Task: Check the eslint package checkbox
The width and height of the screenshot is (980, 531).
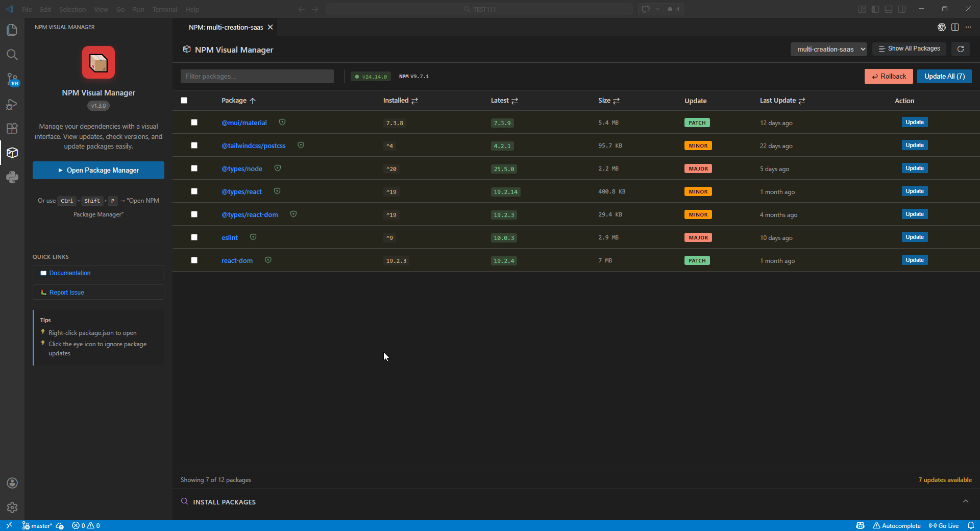Action: [x=194, y=237]
